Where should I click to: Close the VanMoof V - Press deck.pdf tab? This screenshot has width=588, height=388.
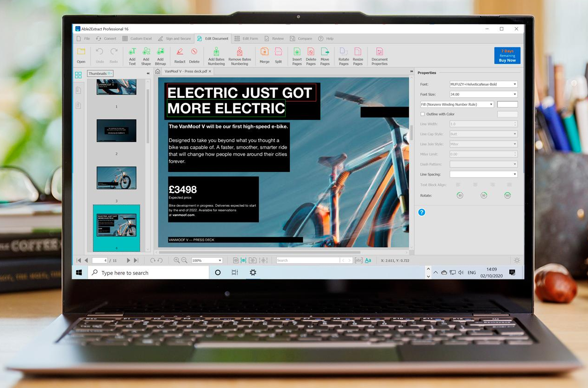coord(210,71)
